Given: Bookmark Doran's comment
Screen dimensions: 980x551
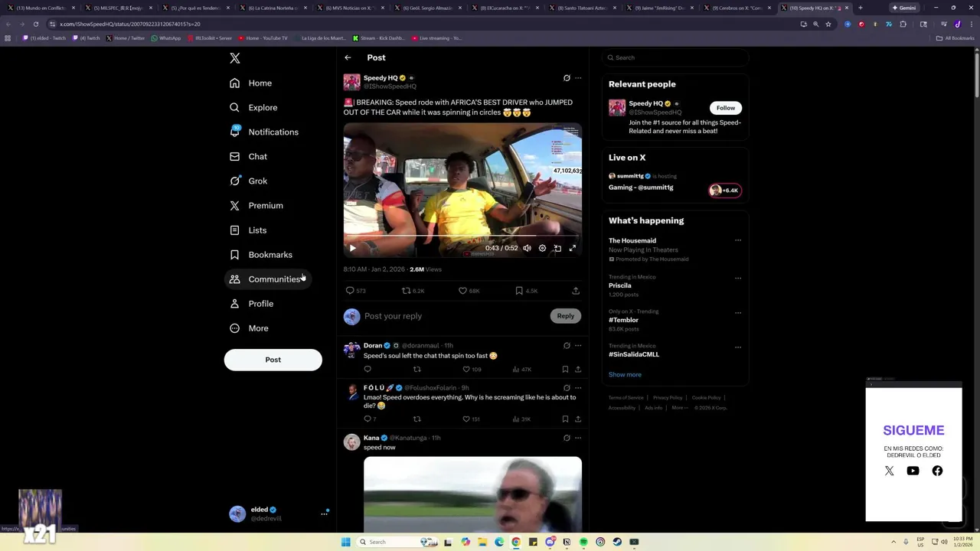Looking at the screenshot, I should [565, 369].
